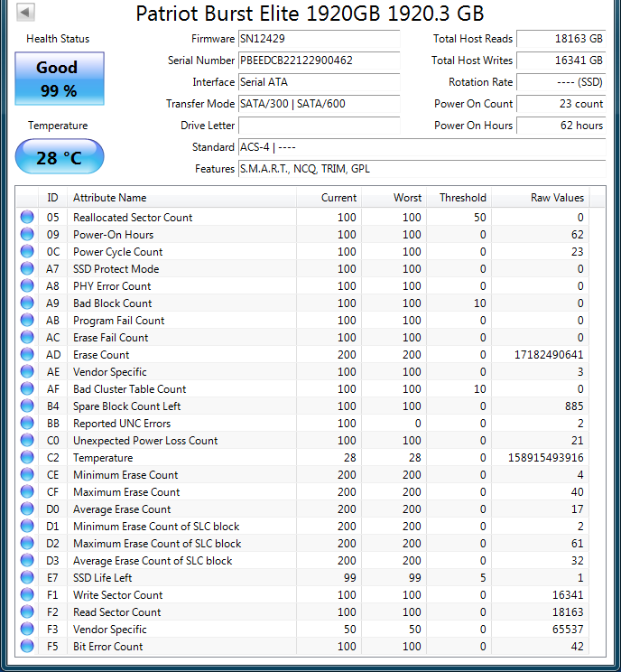Click the Firmware field SN12429
This screenshot has height=672, width=621.
pyautogui.click(x=319, y=39)
